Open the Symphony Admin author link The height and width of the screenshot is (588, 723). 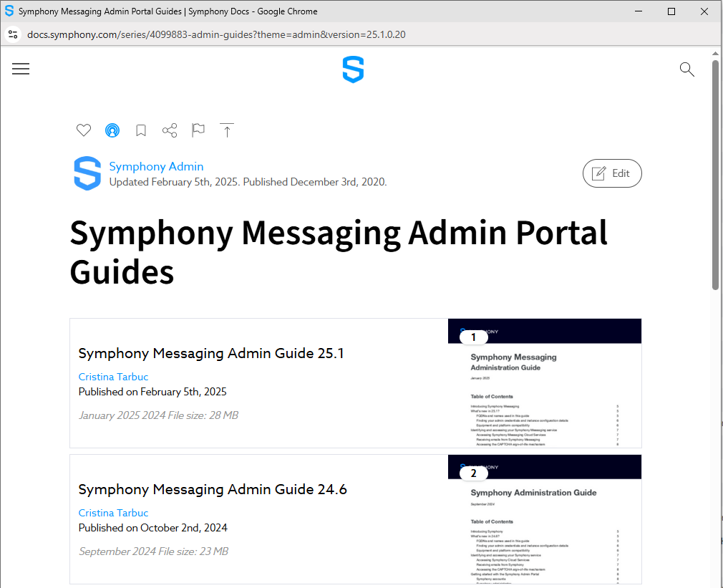(156, 166)
